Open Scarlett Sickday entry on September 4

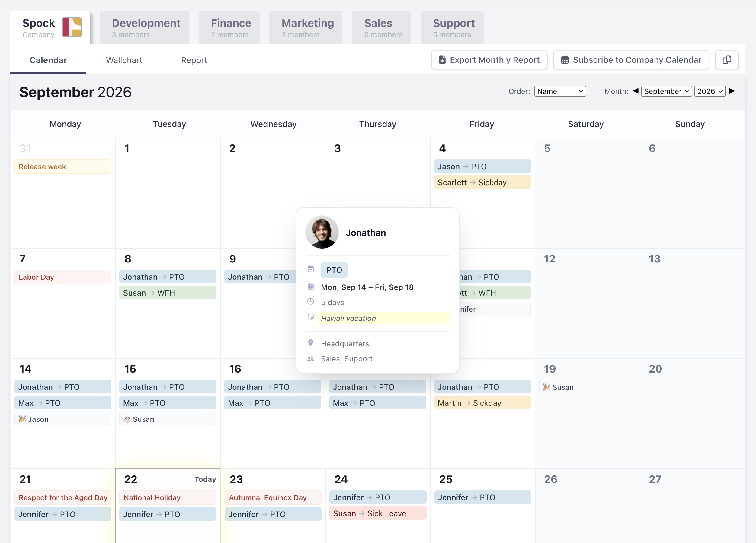tap(482, 182)
